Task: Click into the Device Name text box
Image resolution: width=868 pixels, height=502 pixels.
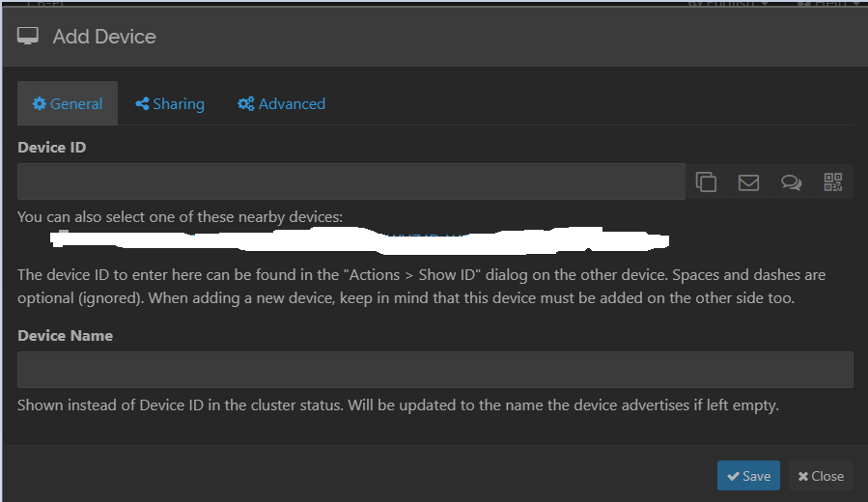Action: point(434,370)
